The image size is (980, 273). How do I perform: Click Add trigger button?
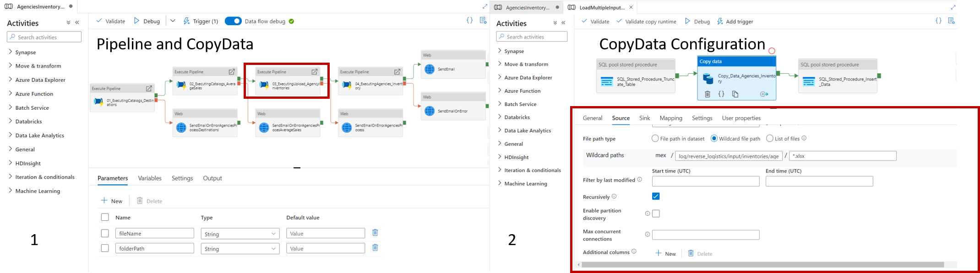click(x=735, y=21)
